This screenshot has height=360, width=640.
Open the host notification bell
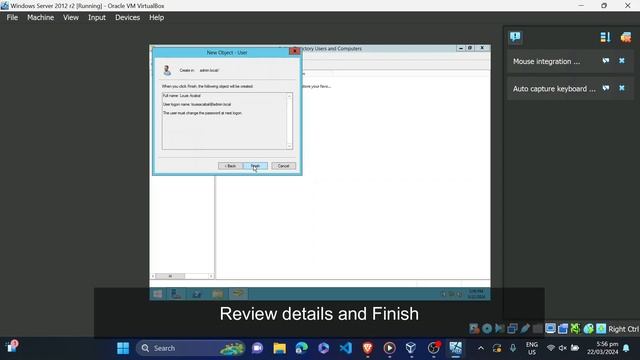tap(626, 348)
